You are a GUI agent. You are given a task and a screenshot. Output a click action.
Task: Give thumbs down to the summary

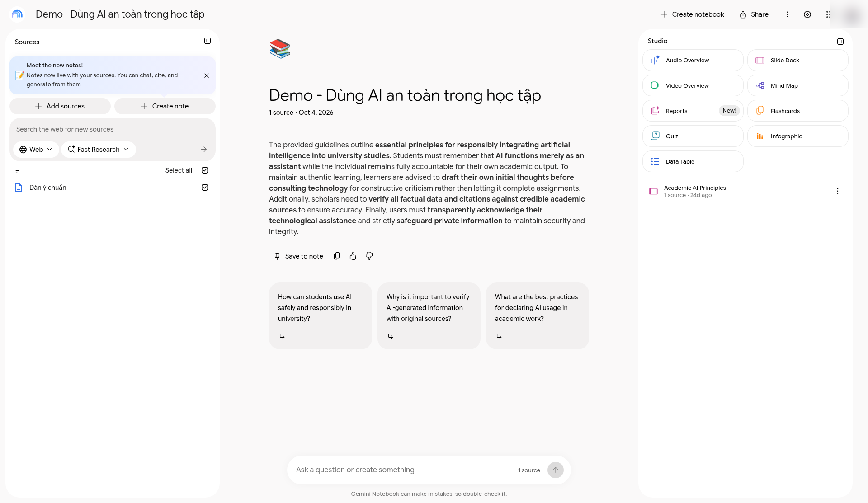(369, 256)
